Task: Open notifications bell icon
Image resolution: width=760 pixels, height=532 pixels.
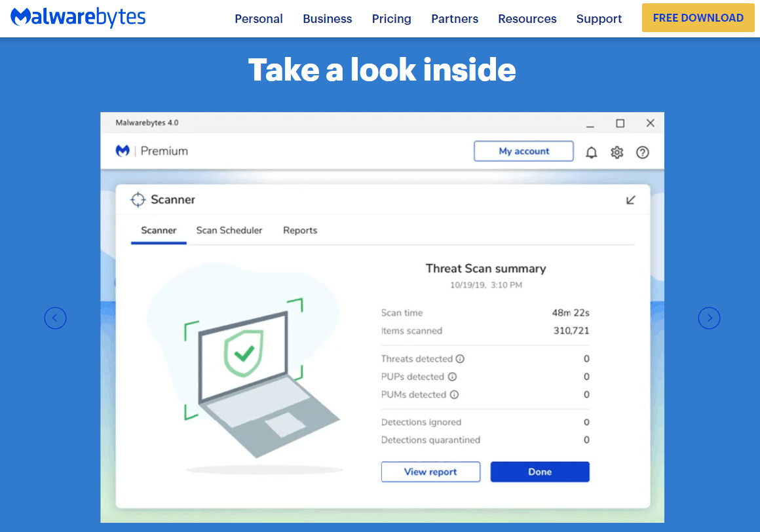Action: pos(592,153)
